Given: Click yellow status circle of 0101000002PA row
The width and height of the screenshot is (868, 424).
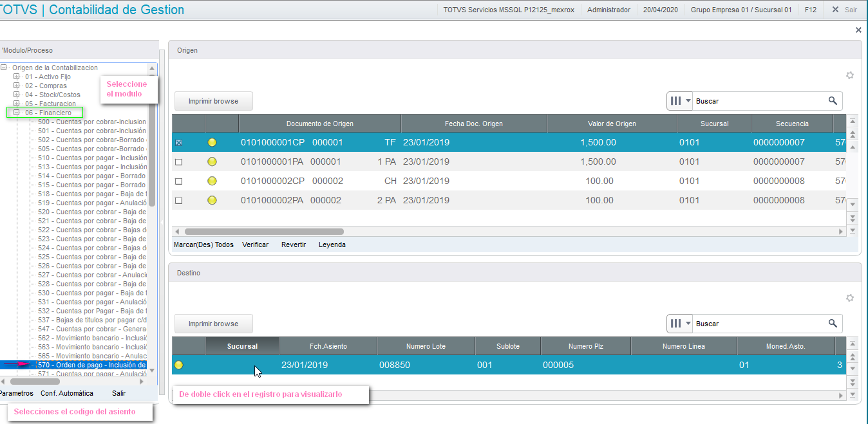Looking at the screenshot, I should 212,201.
